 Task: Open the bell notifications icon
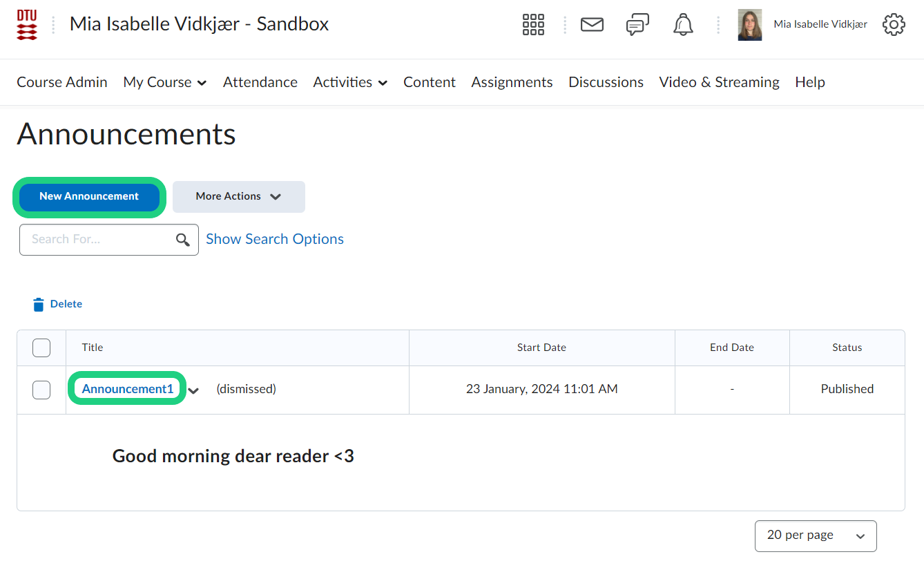683,25
